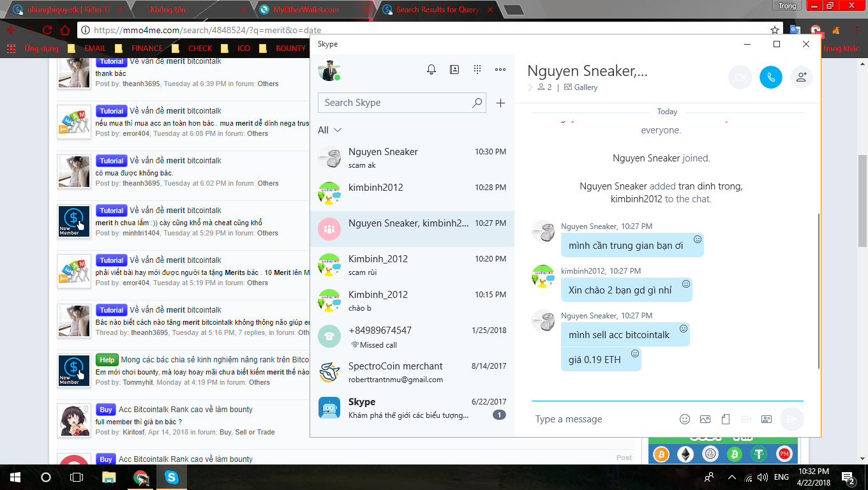The height and width of the screenshot is (490, 868).
Task: Click the Skype icon in taskbar
Action: coord(171,477)
